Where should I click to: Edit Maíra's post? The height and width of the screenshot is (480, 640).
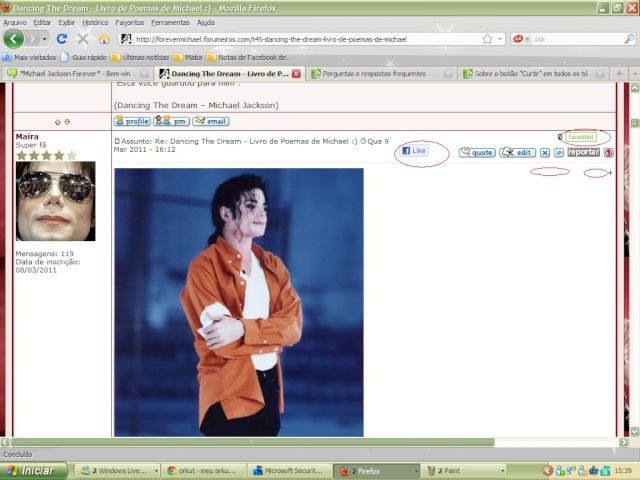pyautogui.click(x=518, y=153)
